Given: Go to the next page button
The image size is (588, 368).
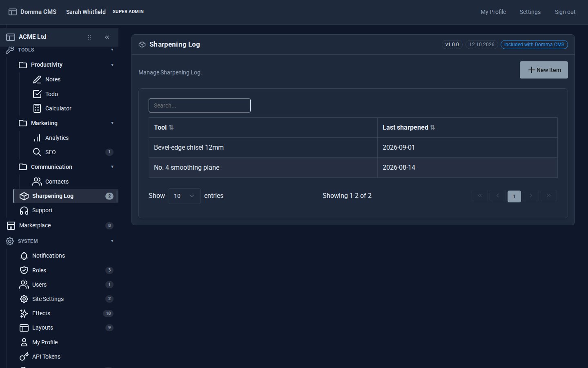Looking at the screenshot, I should point(531,196).
